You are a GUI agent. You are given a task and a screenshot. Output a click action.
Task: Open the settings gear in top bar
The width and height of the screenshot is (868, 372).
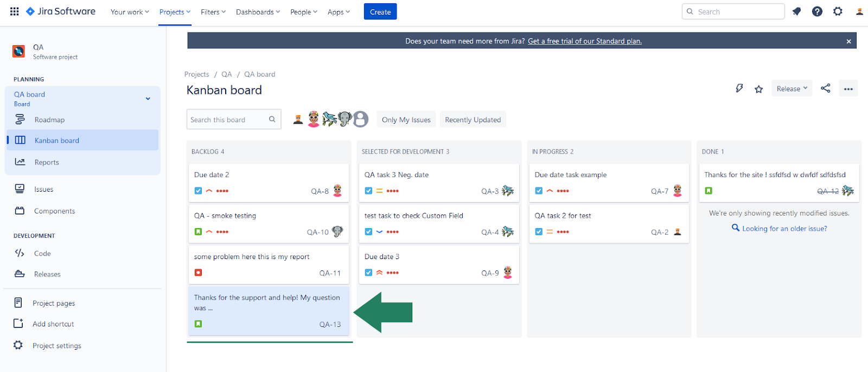coord(838,11)
